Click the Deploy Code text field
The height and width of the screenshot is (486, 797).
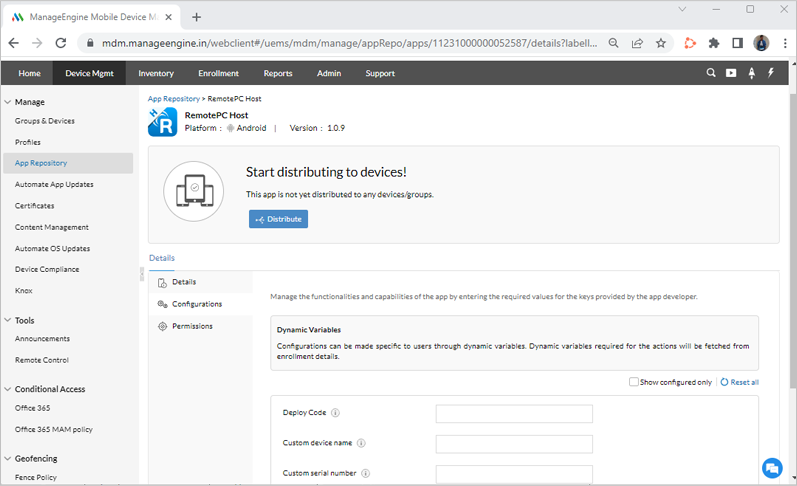tap(514, 414)
